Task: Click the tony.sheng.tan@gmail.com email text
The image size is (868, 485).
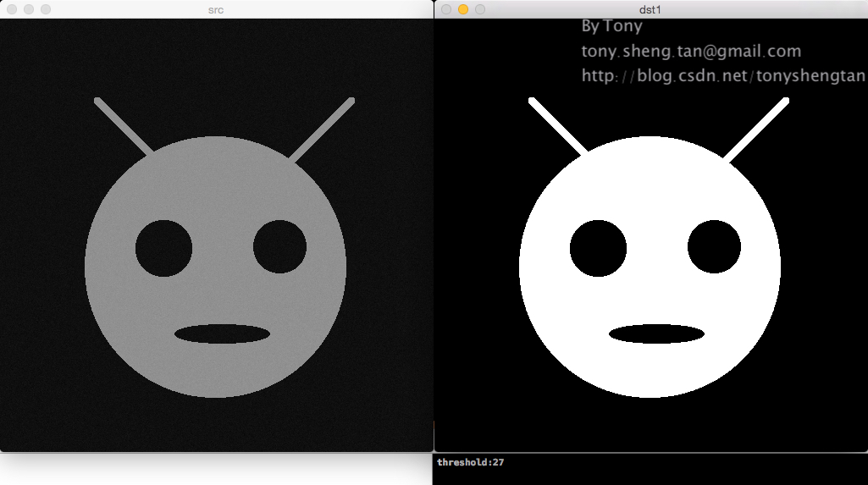Action: (691, 52)
